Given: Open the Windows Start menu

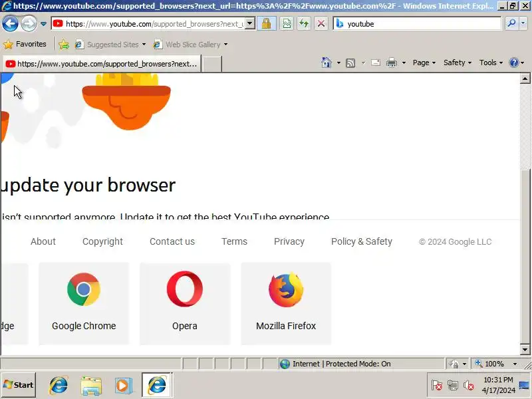Looking at the screenshot, I should (x=19, y=385).
